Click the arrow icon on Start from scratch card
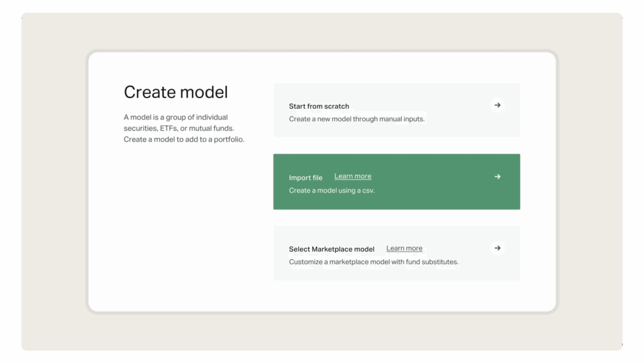This screenshot has width=644, height=363. [x=497, y=105]
